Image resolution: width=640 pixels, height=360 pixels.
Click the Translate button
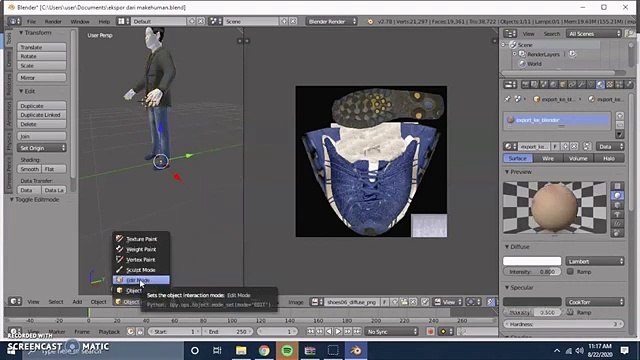[42, 47]
